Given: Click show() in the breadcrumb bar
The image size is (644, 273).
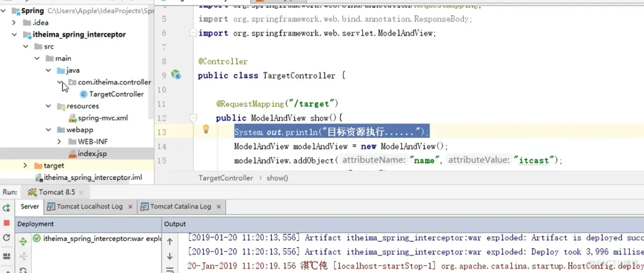Looking at the screenshot, I should click(277, 178).
